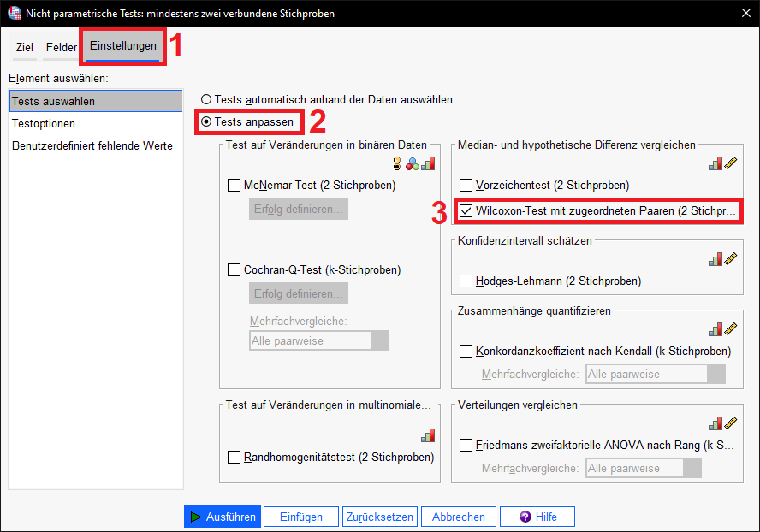Screen dimensions: 760x532
Task: Open the Einstellungen tab
Action: pyautogui.click(x=123, y=46)
